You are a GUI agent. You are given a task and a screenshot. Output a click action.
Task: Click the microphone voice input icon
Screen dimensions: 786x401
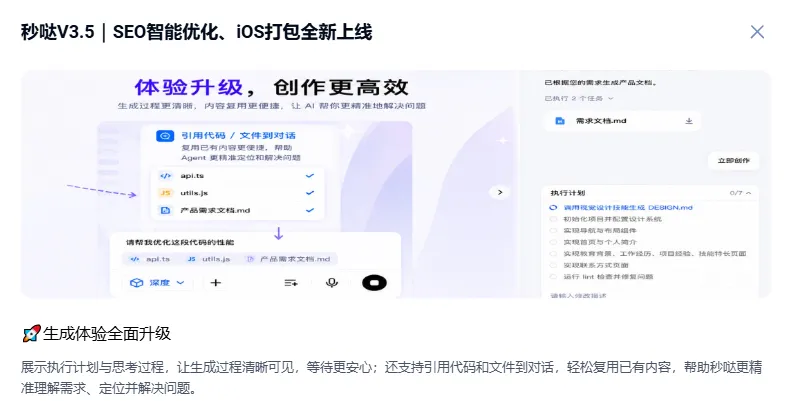click(x=331, y=283)
